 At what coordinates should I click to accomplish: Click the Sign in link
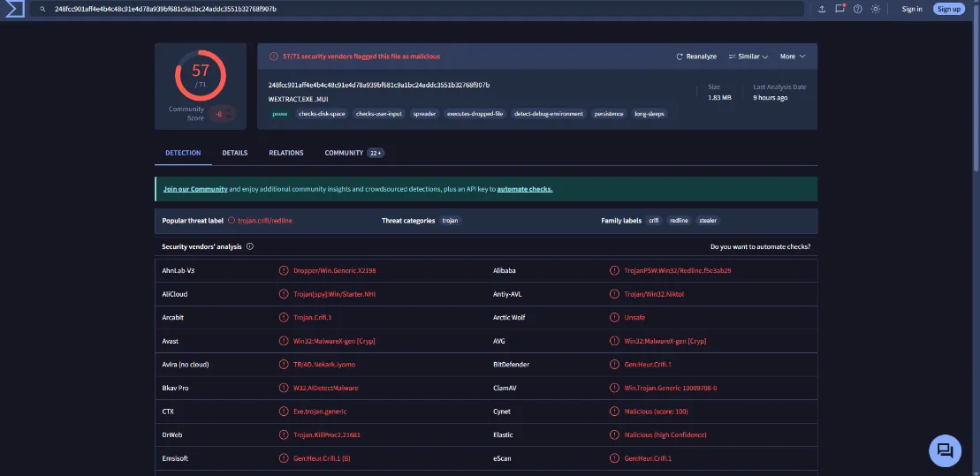(912, 9)
